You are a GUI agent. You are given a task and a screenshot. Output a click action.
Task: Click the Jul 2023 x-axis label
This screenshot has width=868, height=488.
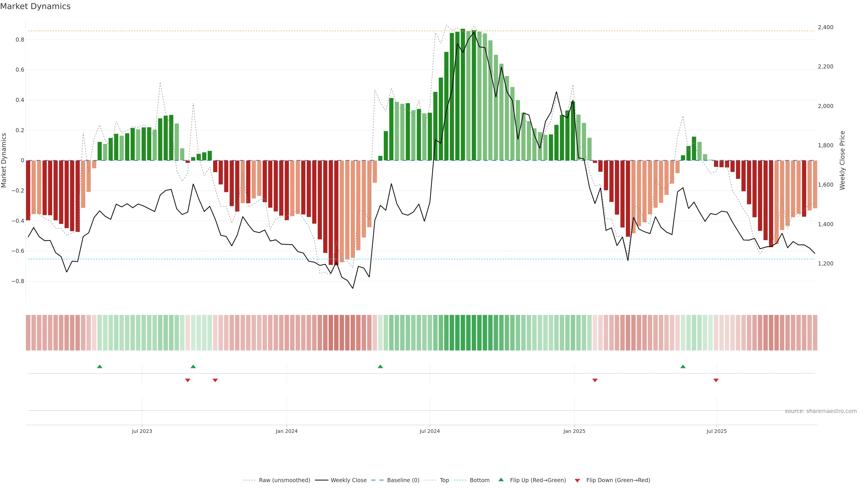(x=142, y=432)
